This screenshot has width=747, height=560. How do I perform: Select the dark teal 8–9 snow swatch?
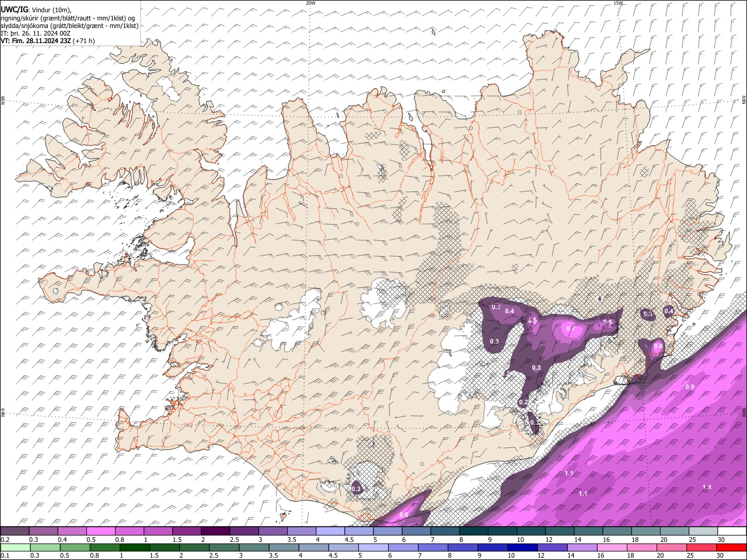coord(474,531)
